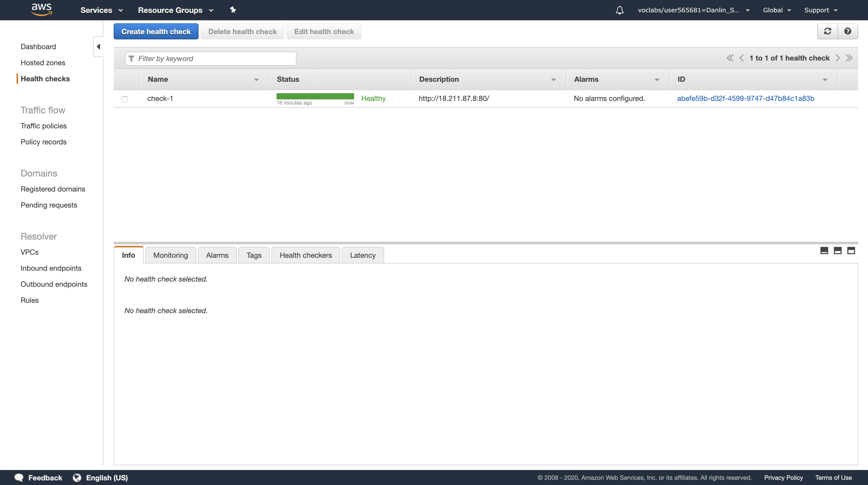Open the Resource Groups dropdown
The height and width of the screenshot is (485, 868).
[176, 10]
